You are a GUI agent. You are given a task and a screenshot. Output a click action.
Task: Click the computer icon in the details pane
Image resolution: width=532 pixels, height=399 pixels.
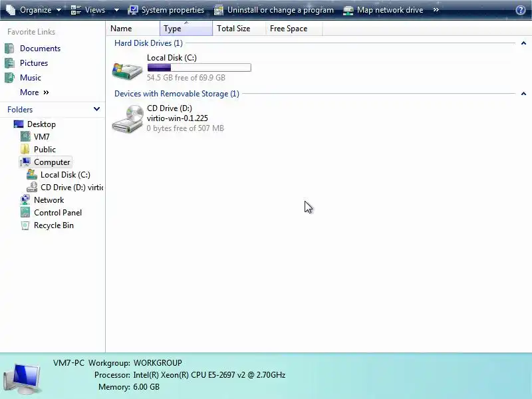(22, 379)
